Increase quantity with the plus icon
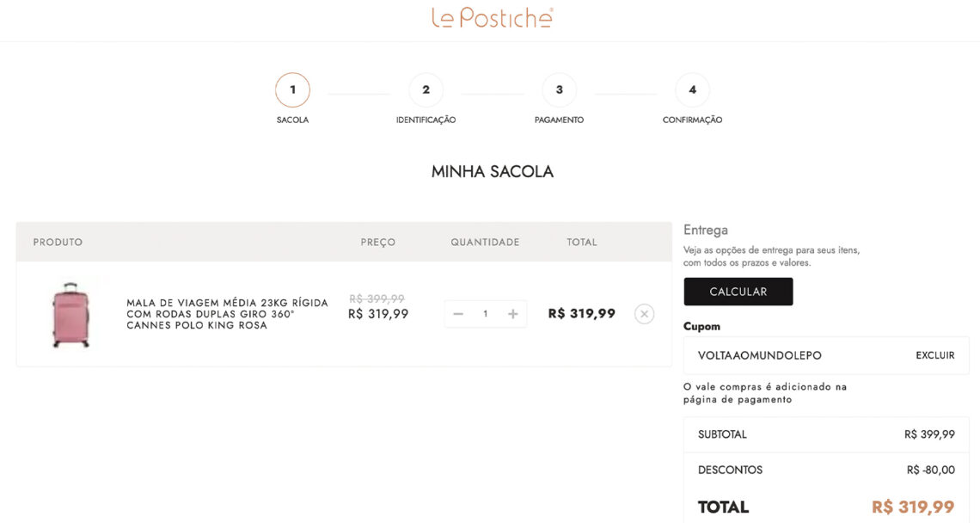The image size is (980, 523). [513, 314]
